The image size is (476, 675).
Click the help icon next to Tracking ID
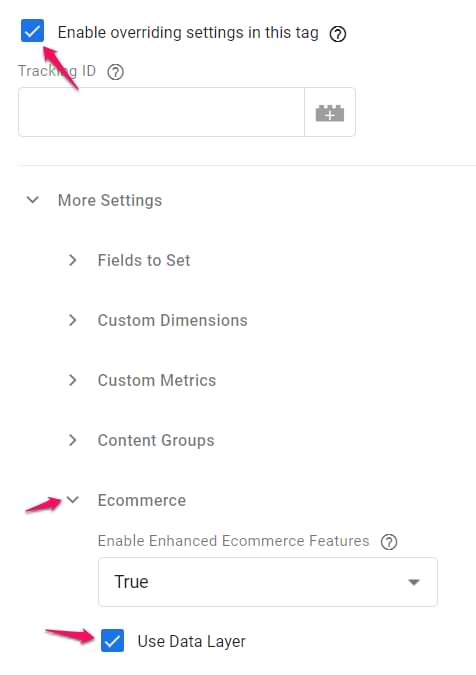115,72
